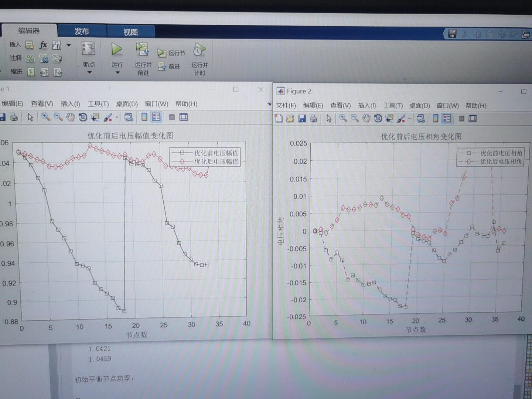Open 帮助(H) menu in Figure 2

pyautogui.click(x=476, y=106)
